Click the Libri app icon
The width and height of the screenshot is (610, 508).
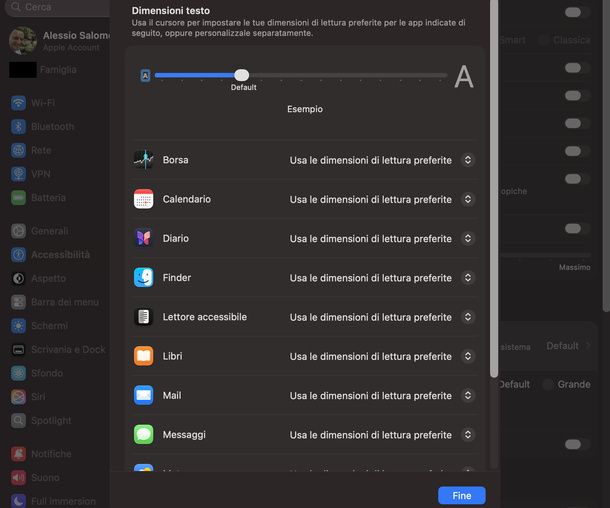pyautogui.click(x=144, y=356)
